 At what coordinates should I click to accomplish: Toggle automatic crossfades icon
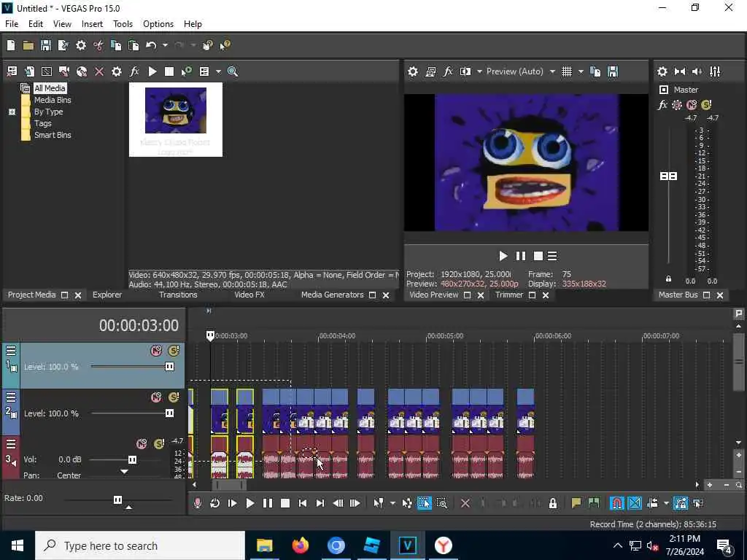click(635, 503)
